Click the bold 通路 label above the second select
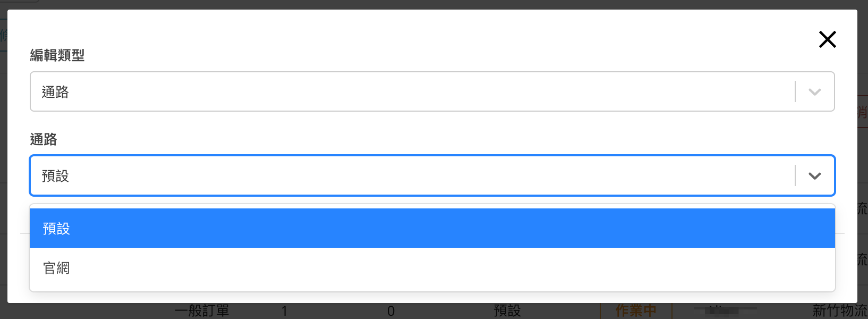This screenshot has width=868, height=319. pyautogui.click(x=44, y=139)
